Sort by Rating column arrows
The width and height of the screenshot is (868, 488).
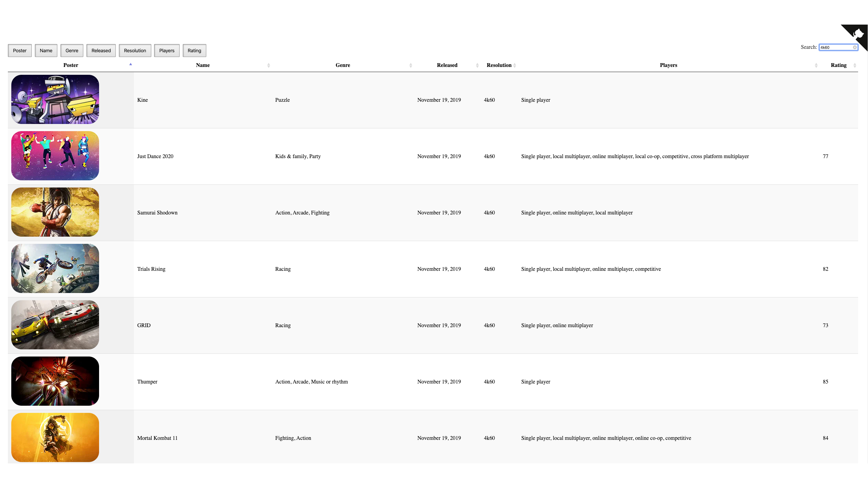point(855,65)
